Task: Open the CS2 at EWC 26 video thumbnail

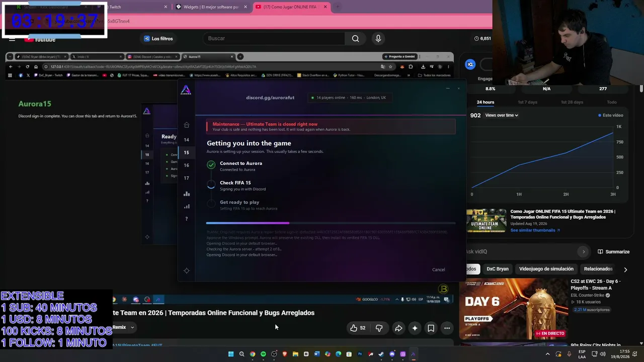Action: point(514,309)
